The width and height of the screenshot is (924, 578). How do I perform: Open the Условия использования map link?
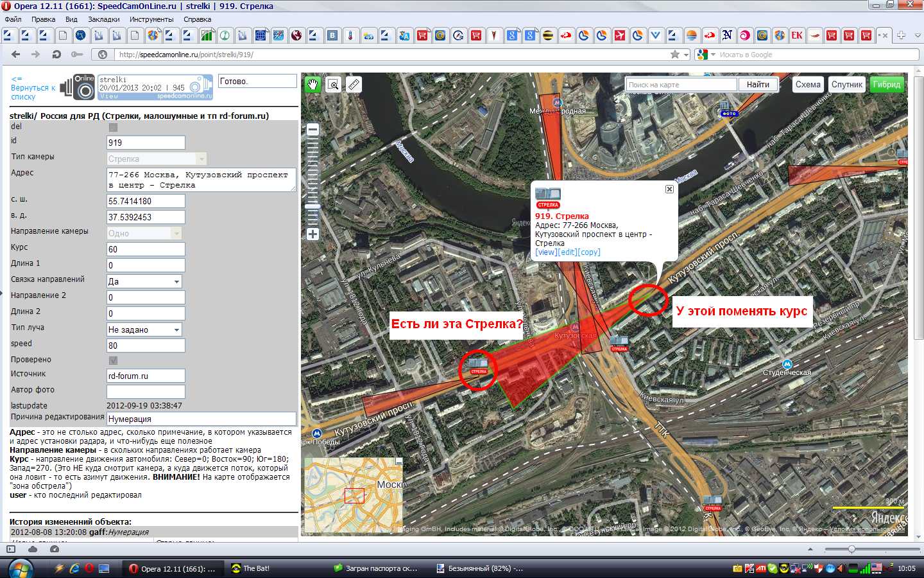[x=867, y=529]
